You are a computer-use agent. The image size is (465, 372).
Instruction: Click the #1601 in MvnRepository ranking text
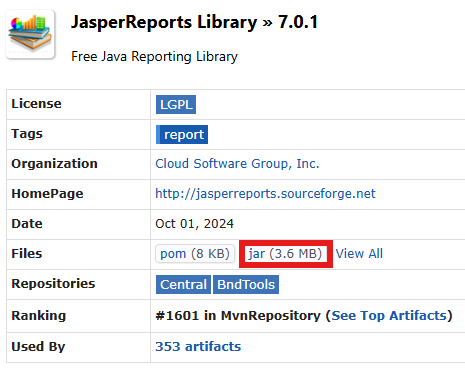tap(238, 315)
